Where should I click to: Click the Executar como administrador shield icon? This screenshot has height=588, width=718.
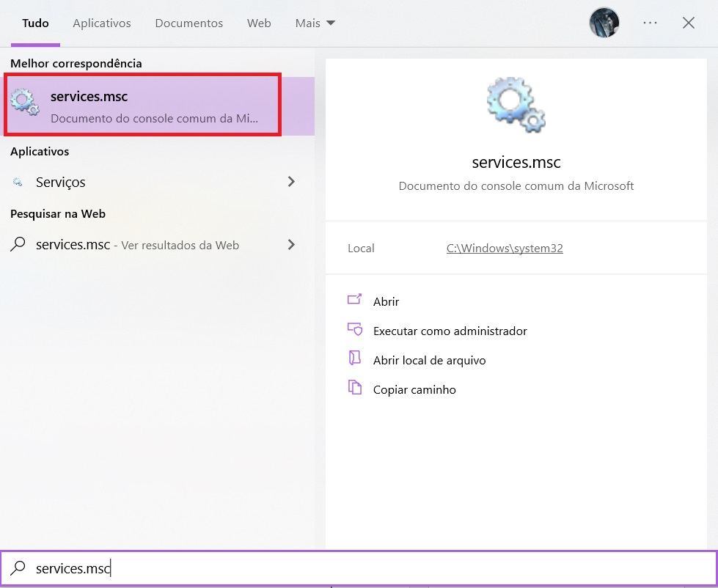click(355, 329)
